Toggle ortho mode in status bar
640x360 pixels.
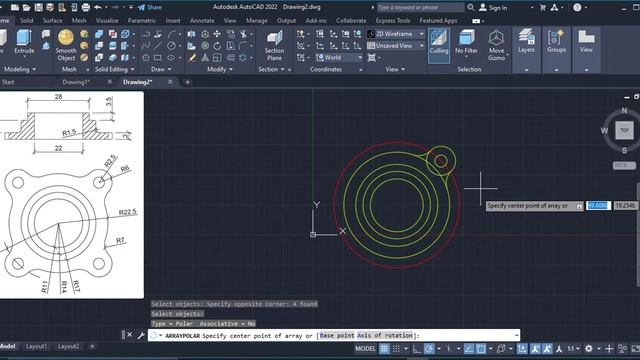[416, 349]
